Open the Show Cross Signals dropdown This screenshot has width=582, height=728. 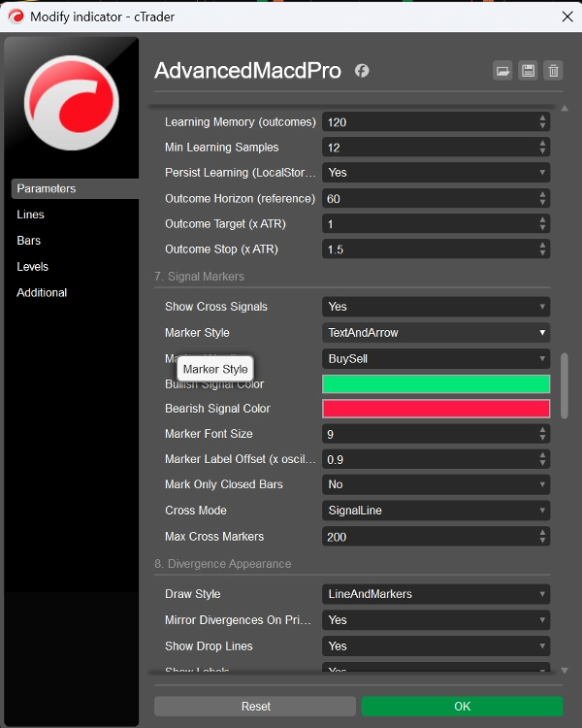click(436, 307)
